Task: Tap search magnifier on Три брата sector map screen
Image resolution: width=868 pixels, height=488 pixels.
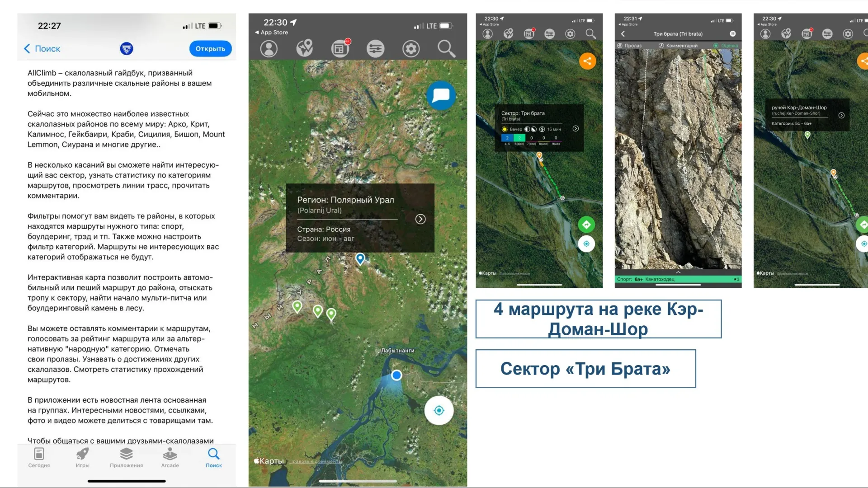Action: tap(590, 34)
